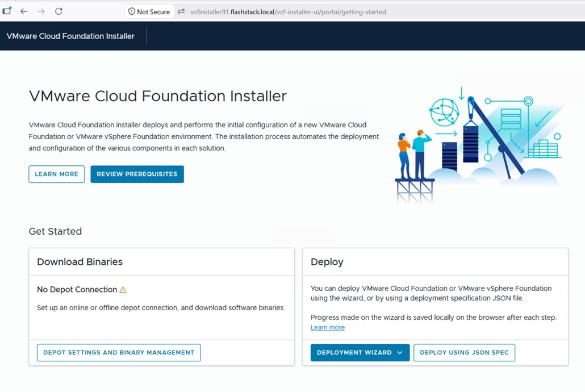
Task: Click the address bar URL
Action: click(288, 12)
